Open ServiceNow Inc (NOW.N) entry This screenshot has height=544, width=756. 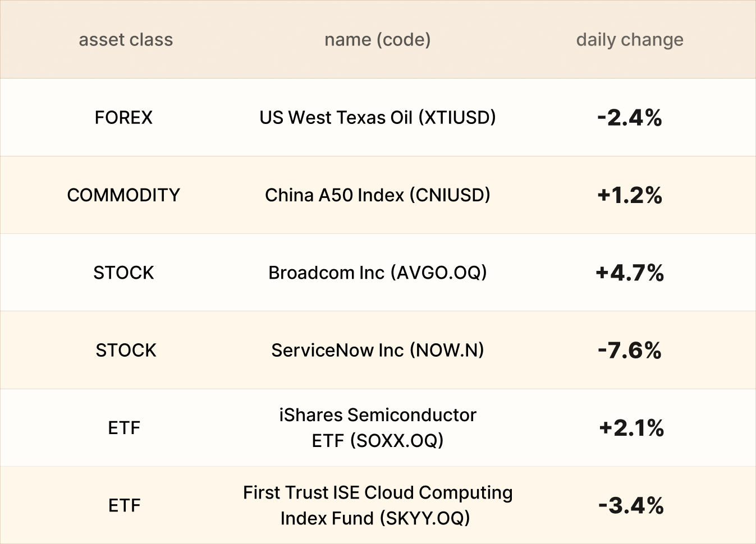377,351
